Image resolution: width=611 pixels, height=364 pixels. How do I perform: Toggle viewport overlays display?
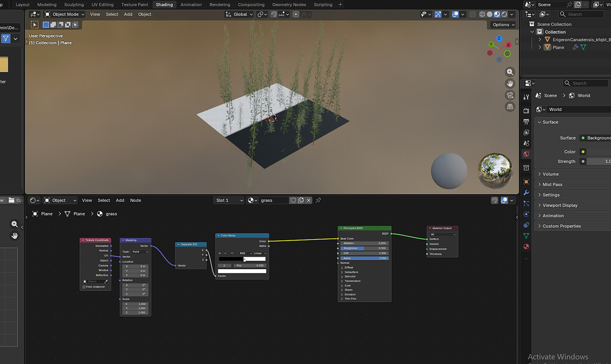[455, 14]
